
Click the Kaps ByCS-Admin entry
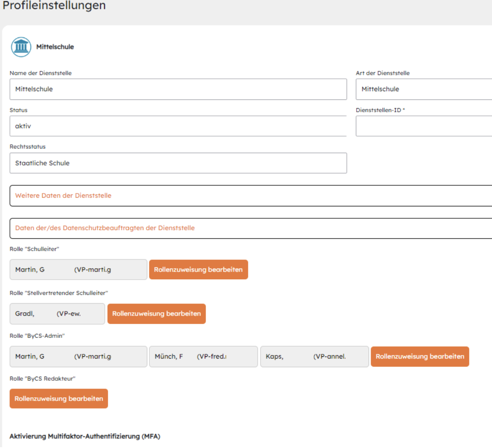314,357
